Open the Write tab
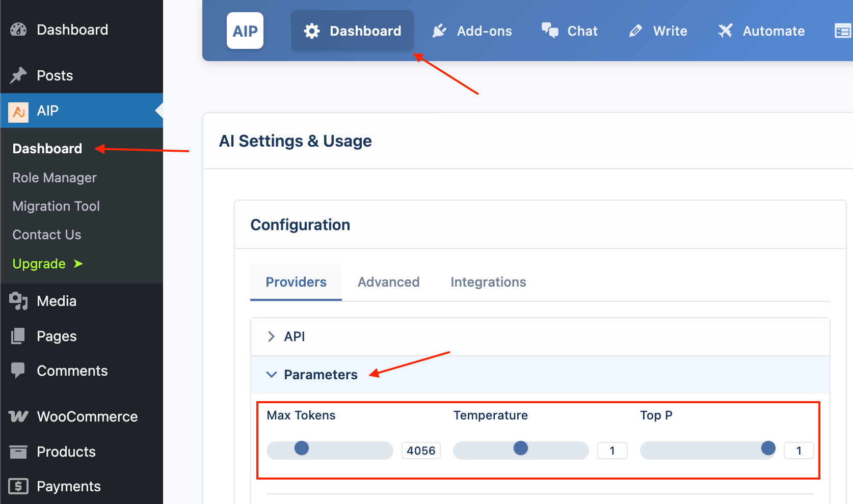The height and width of the screenshot is (504, 853). (658, 31)
